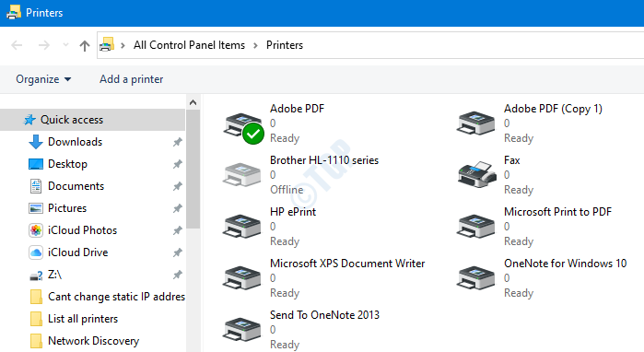Screen dimensions: 644x352
Task: Click the Send To OneNote 2013 name text
Action: tap(325, 315)
